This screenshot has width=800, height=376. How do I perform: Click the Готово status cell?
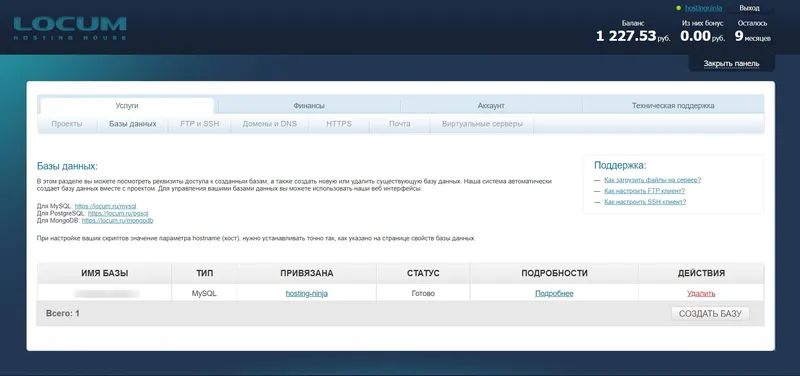423,293
